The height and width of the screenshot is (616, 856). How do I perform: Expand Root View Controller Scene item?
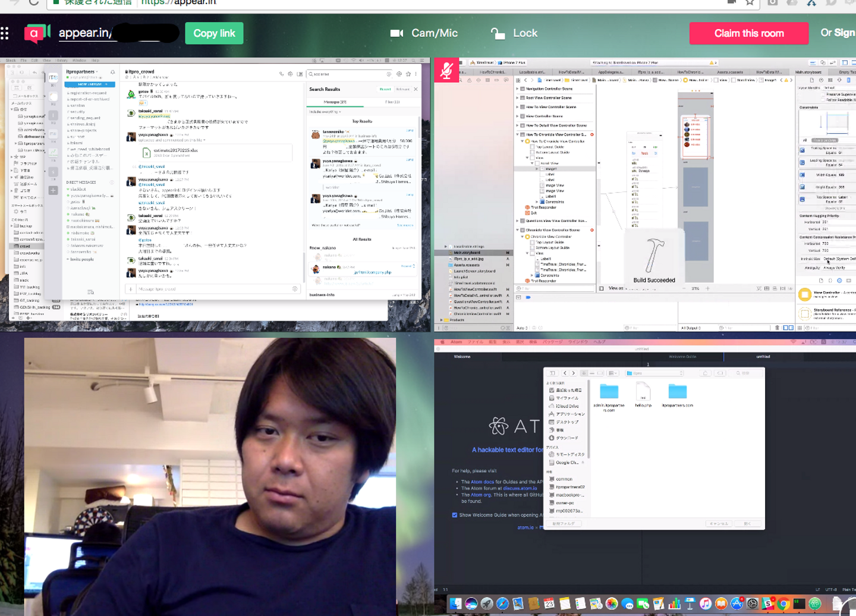click(517, 98)
